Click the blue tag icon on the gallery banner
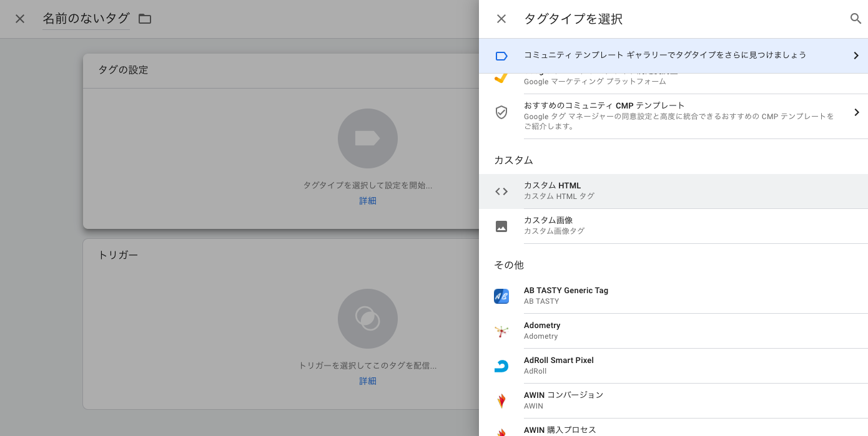The height and width of the screenshot is (436, 868). pyautogui.click(x=501, y=56)
